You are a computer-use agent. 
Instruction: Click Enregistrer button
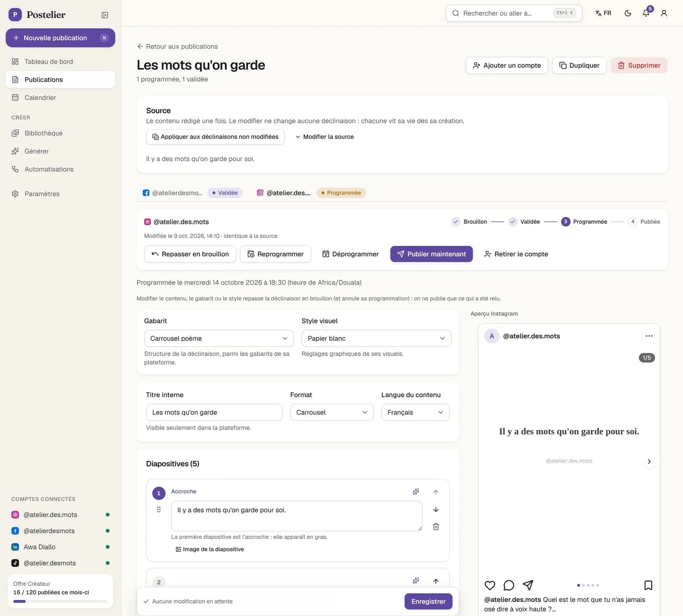coord(428,601)
